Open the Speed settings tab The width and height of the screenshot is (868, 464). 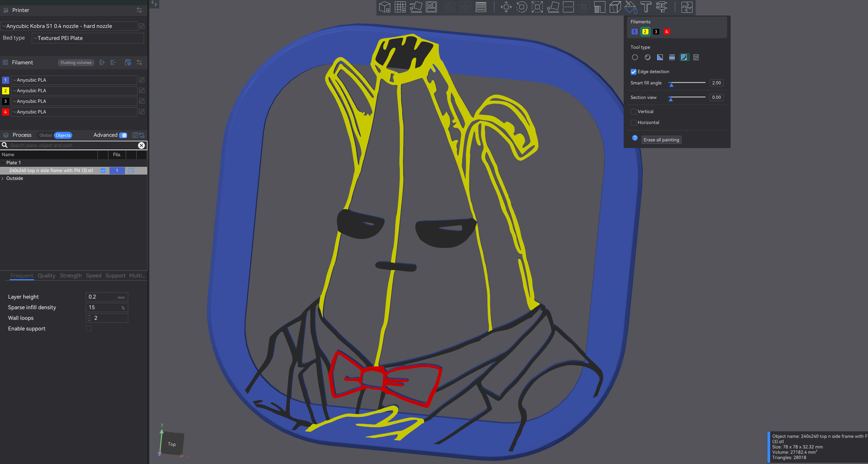point(94,276)
